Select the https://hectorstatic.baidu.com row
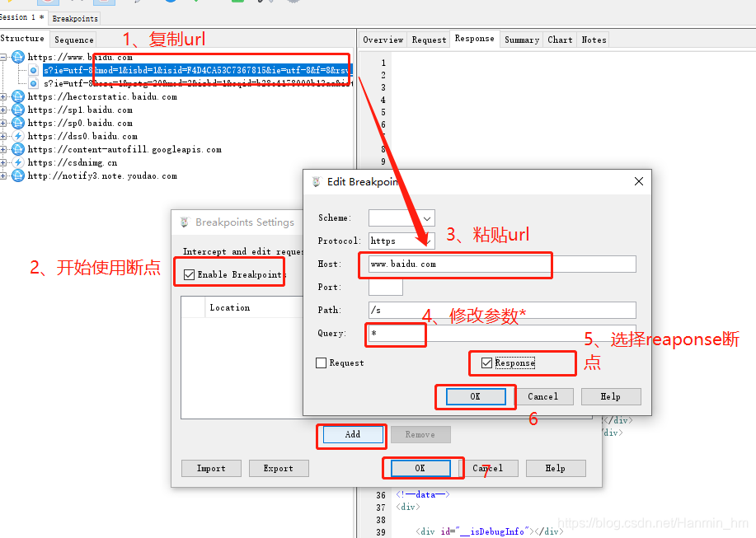756x538 pixels. pyautogui.click(x=102, y=97)
